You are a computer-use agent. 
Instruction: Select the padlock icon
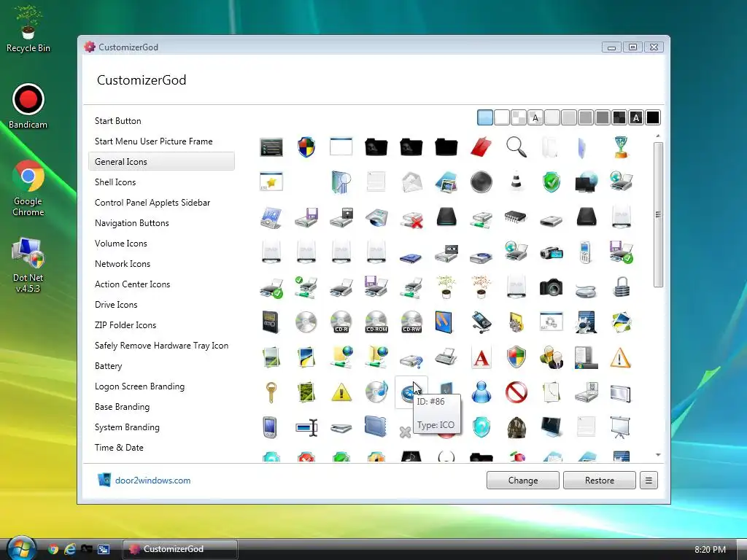click(x=622, y=287)
